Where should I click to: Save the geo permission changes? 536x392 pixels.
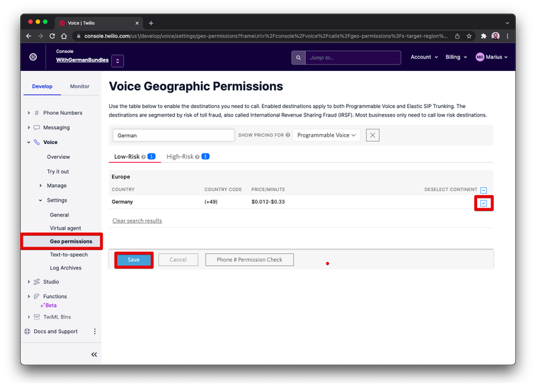pyautogui.click(x=133, y=260)
